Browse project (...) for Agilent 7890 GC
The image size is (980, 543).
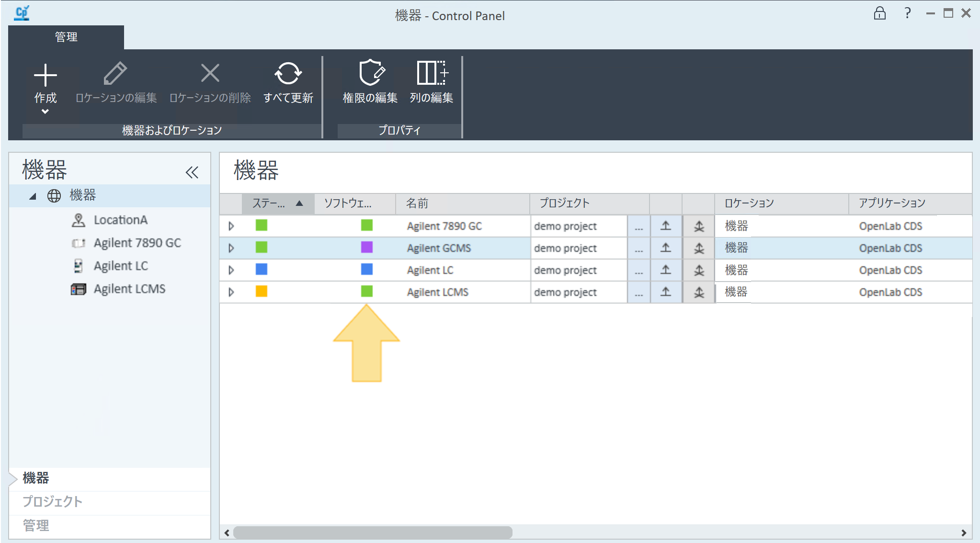(x=638, y=226)
